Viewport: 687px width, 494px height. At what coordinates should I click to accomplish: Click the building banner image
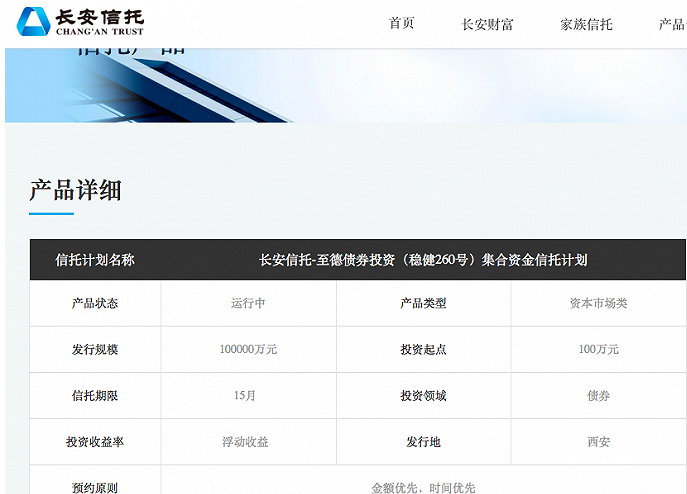click(x=346, y=85)
